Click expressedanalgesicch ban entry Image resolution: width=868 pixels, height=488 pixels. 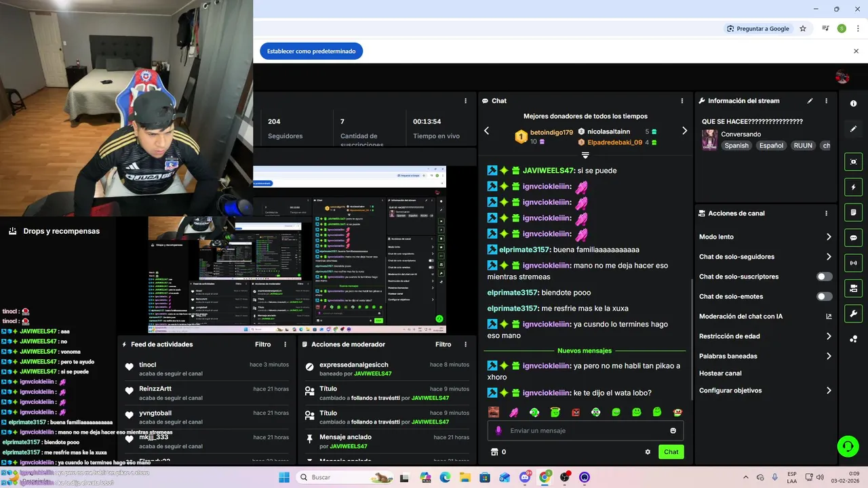pyautogui.click(x=387, y=369)
